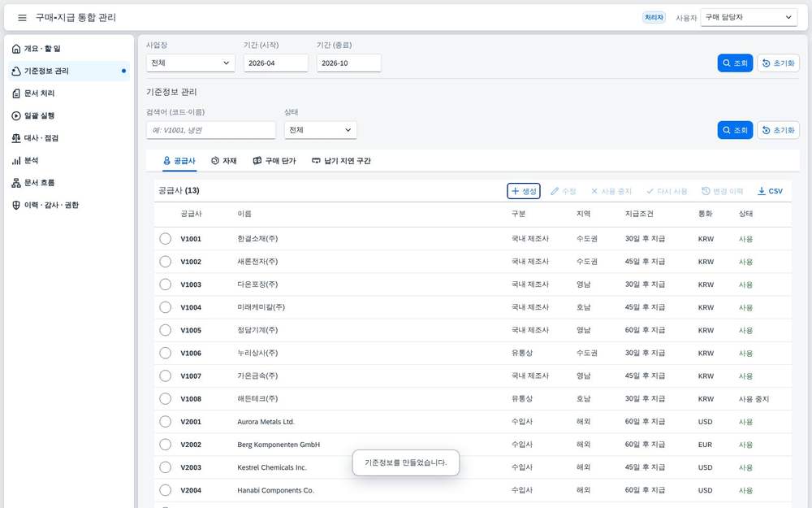
Task: Open 일괄 실행 in the sidebar
Action: click(69, 115)
